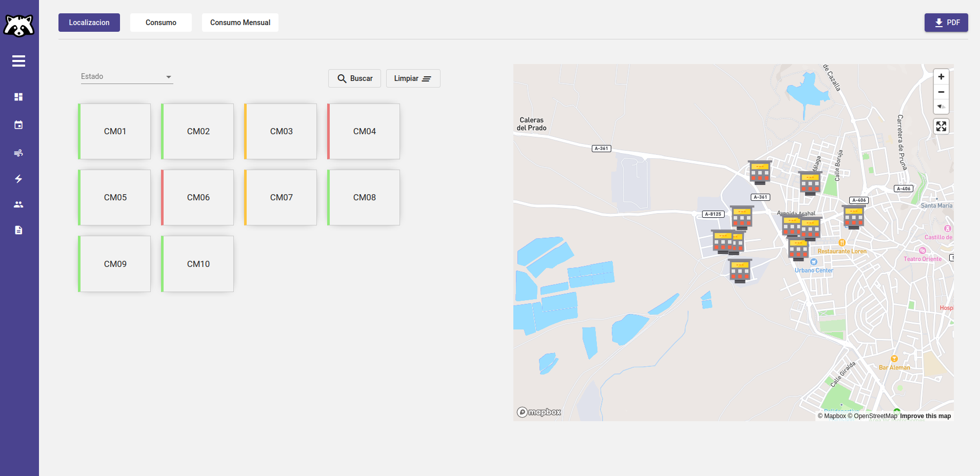
Task: Select the CM03 card
Action: pyautogui.click(x=281, y=131)
